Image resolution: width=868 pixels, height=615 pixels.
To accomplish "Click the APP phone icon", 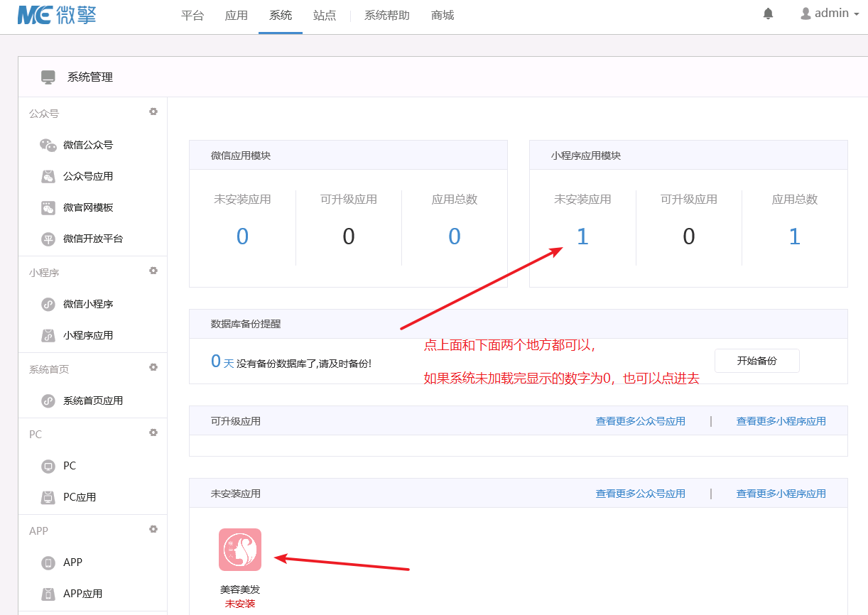I will coord(48,562).
